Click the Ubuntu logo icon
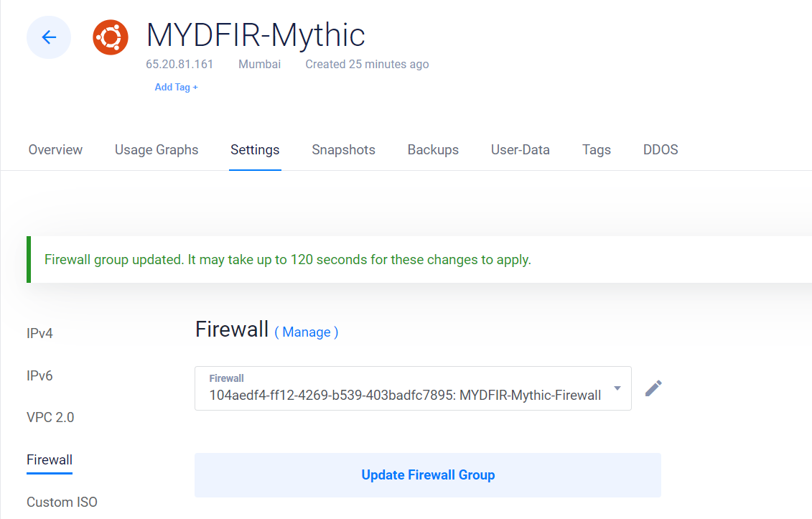The image size is (812, 519). point(111,37)
